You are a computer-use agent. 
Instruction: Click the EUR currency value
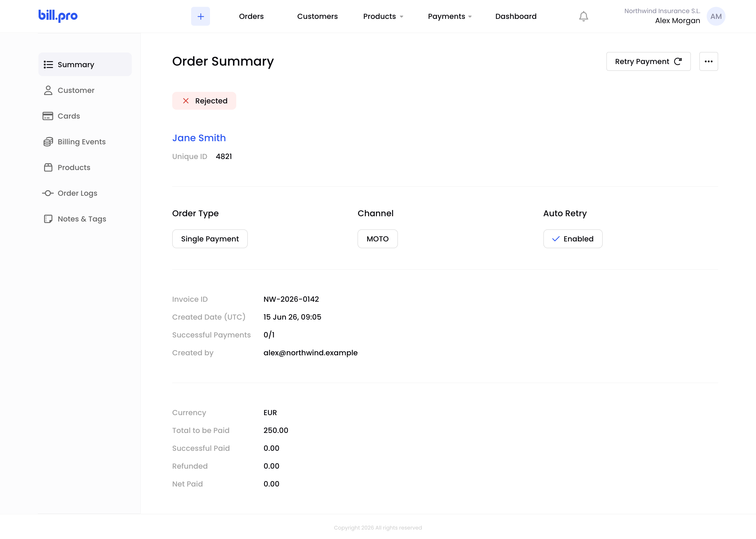point(270,413)
